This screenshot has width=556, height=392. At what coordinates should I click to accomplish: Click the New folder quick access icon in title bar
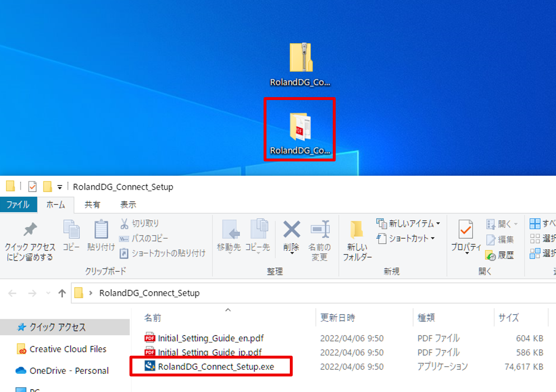click(x=48, y=186)
